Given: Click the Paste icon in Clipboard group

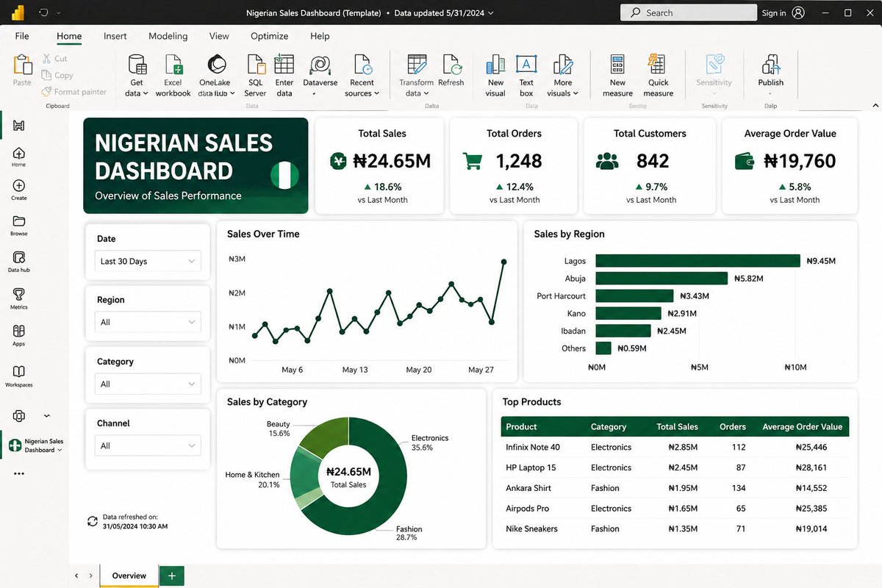Looking at the screenshot, I should [x=23, y=65].
